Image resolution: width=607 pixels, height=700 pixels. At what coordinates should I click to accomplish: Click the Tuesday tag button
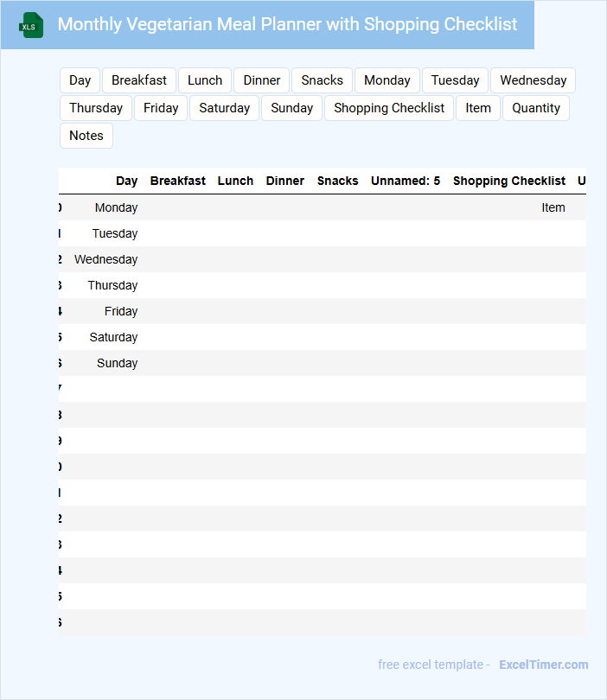(x=455, y=80)
